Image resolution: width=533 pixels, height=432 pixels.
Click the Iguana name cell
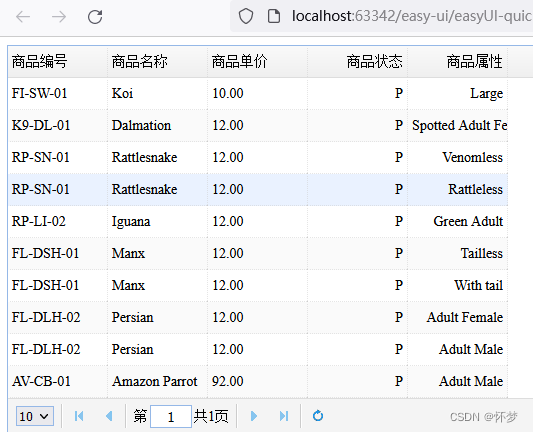[157, 221]
